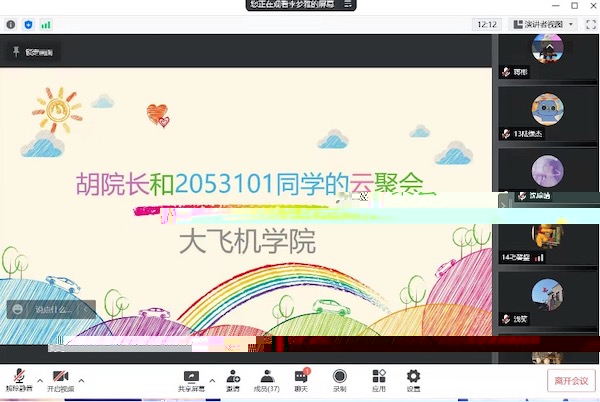Click the 说点什么 chat input field
Image resolution: width=600 pixels, height=402 pixels.
coord(54,309)
